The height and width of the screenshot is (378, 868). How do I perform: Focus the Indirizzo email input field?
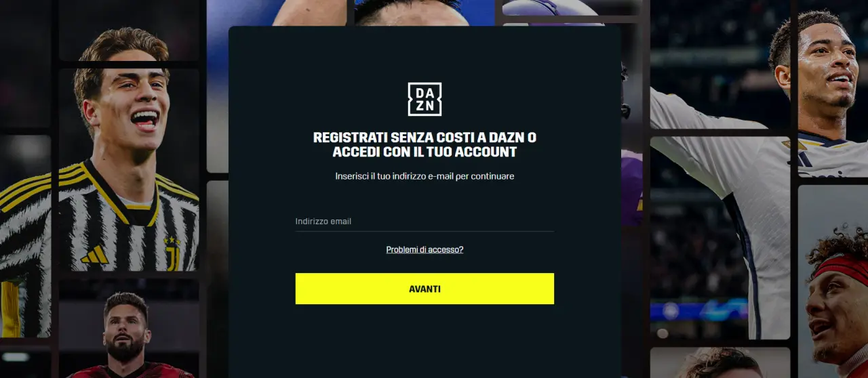click(425, 222)
